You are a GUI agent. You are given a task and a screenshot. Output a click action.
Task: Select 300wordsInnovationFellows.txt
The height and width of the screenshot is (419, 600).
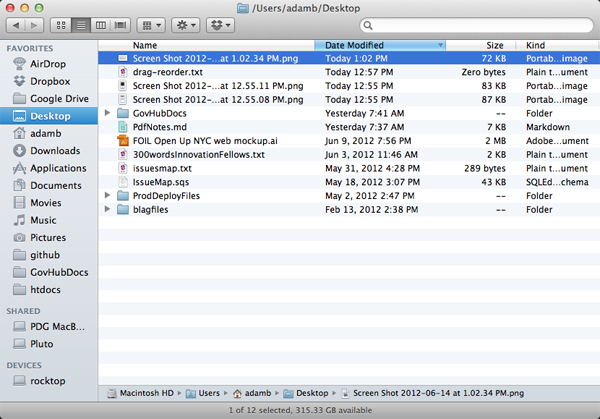point(349,155)
